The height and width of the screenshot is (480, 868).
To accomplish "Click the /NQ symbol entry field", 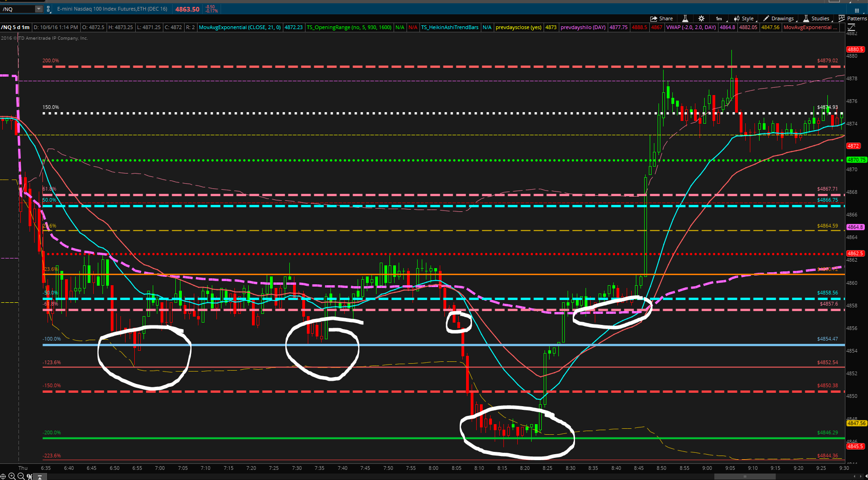I will (x=18, y=9).
